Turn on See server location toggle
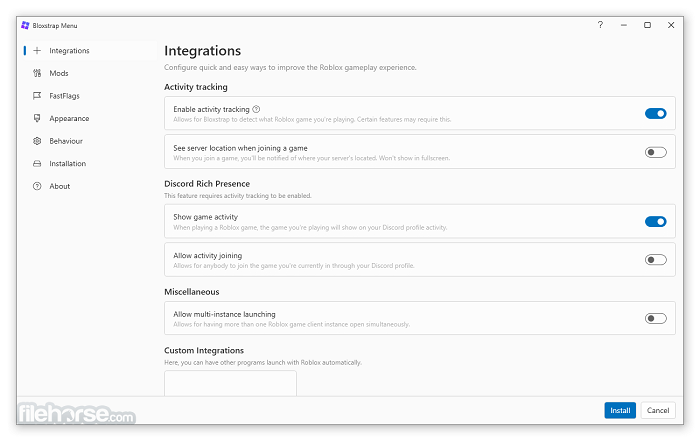This screenshot has width=700, height=441. [655, 152]
